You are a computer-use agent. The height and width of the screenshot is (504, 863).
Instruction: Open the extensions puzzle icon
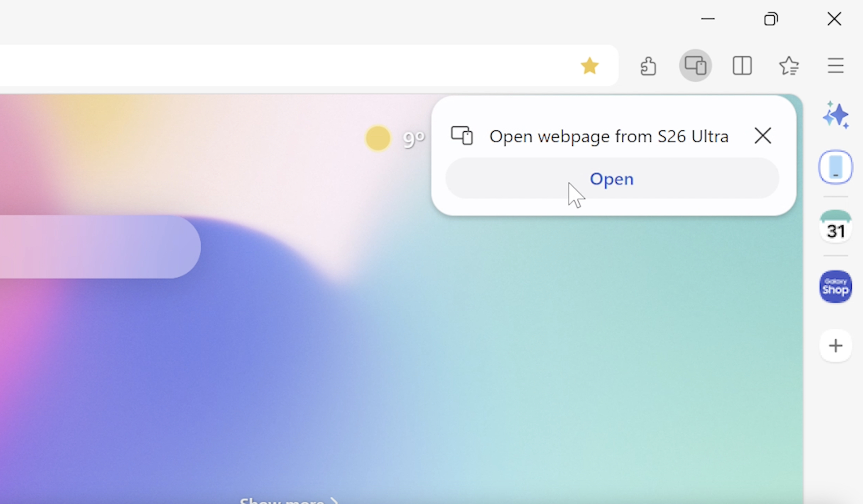(x=648, y=66)
